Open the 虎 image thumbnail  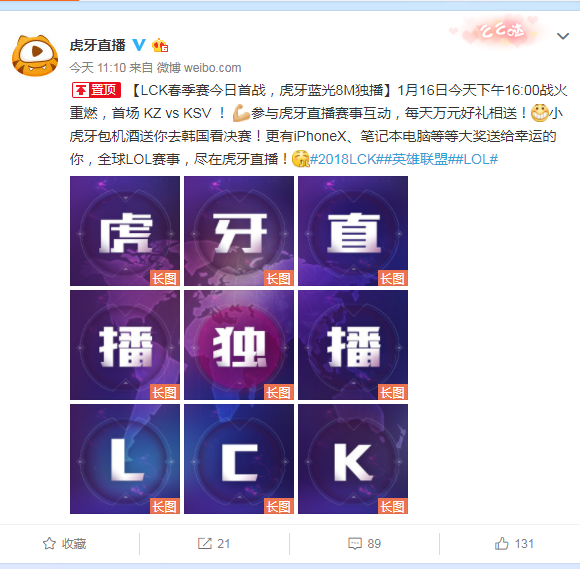[125, 231]
